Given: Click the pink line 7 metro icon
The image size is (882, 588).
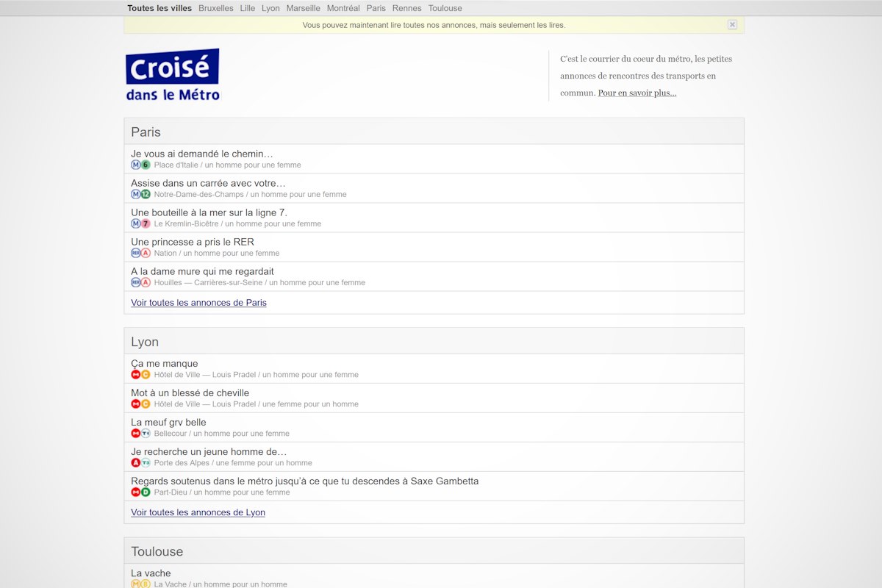Looking at the screenshot, I should point(146,223).
